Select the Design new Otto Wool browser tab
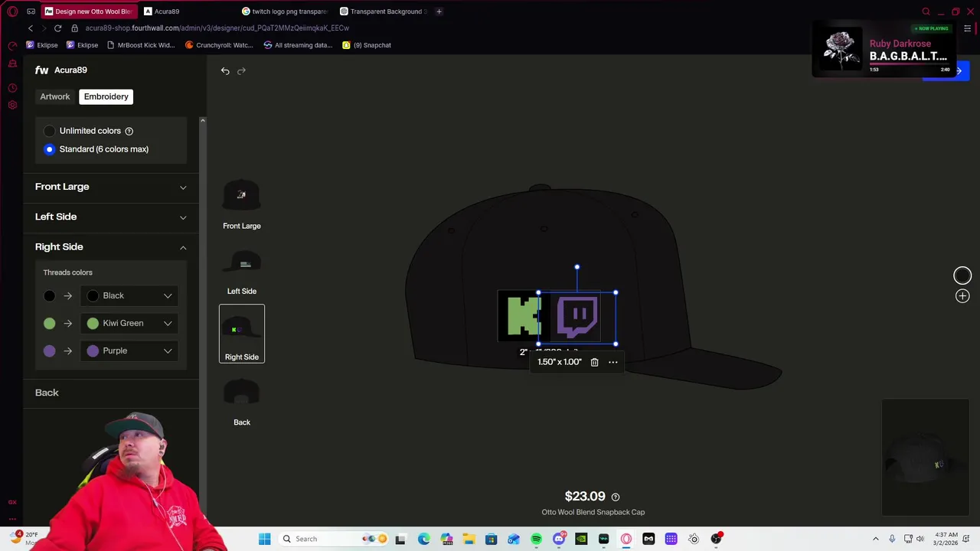 [x=88, y=11]
